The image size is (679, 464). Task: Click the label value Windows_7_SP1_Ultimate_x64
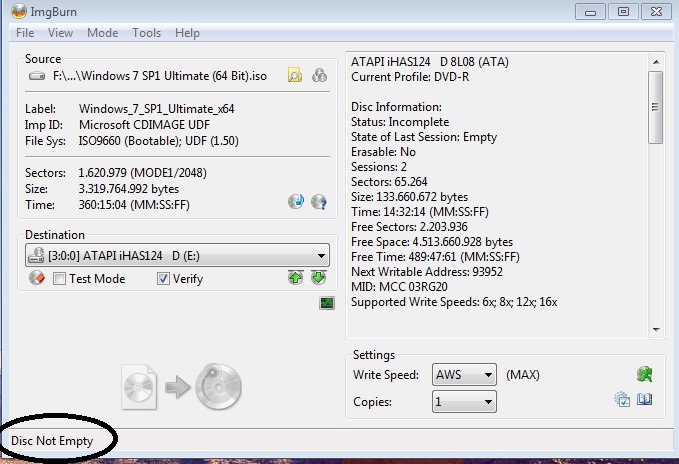coord(156,109)
